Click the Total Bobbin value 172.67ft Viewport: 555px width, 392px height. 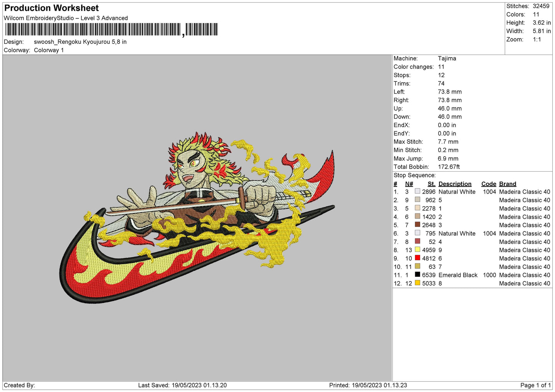click(x=449, y=167)
